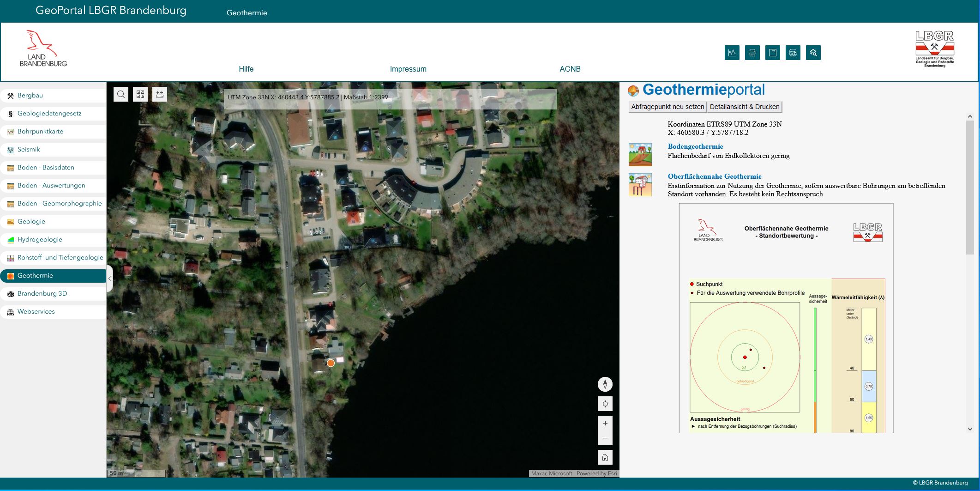This screenshot has height=491, width=980.
Task: Click the Geothermieportal globe icon
Action: tap(633, 91)
